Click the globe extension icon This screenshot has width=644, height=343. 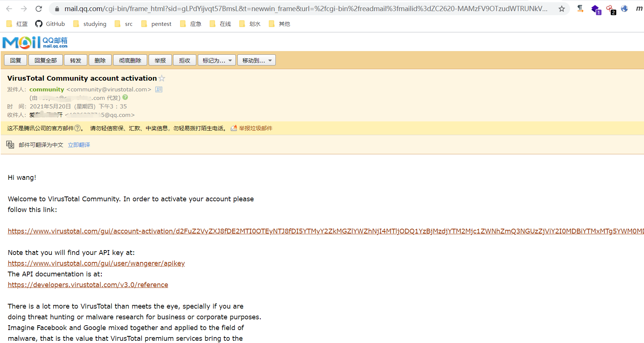coord(624,9)
